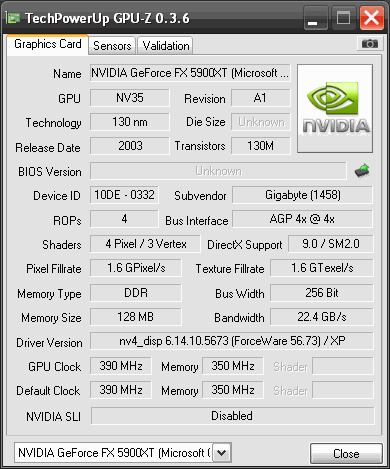Click the Memory Size field 128 MB
390x469 pixels.
[x=136, y=317]
